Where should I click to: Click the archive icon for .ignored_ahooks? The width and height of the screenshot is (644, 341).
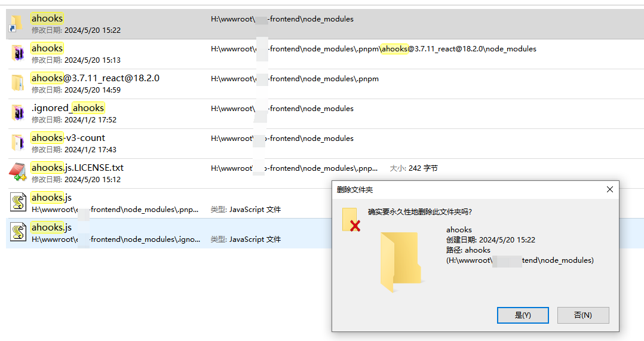pyautogui.click(x=18, y=113)
